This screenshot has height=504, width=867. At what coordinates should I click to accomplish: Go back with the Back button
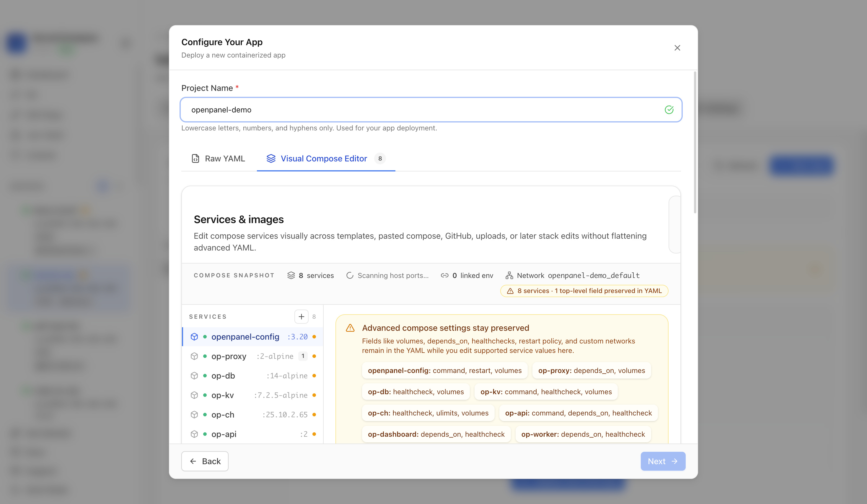(x=205, y=461)
